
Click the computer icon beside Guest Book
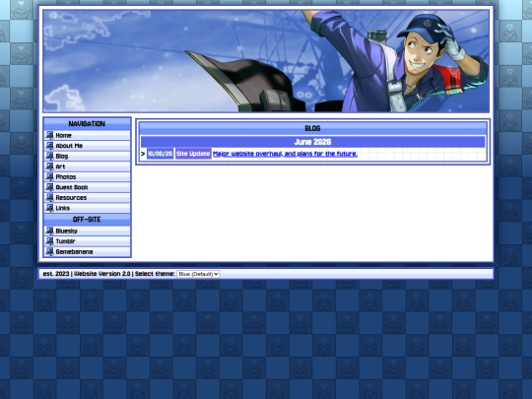(49, 187)
